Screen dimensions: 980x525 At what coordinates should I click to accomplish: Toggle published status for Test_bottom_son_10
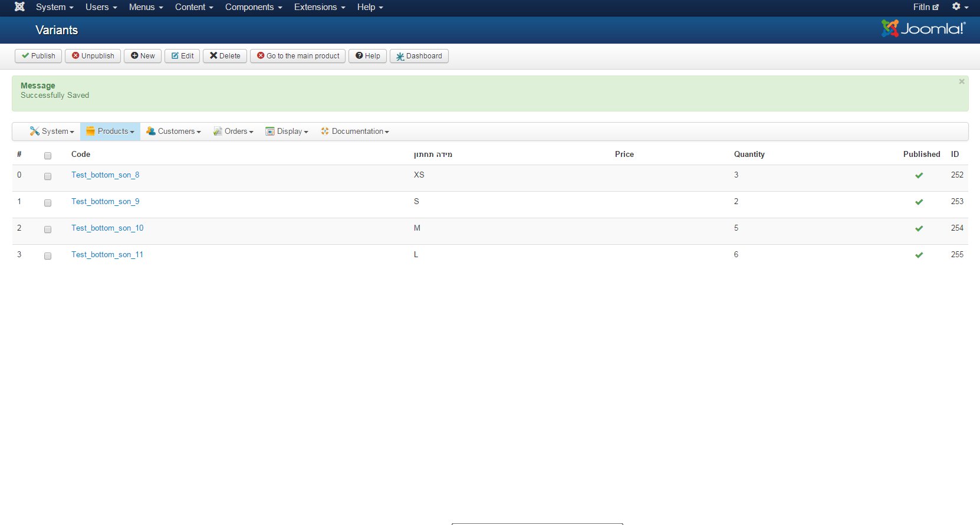click(x=919, y=228)
